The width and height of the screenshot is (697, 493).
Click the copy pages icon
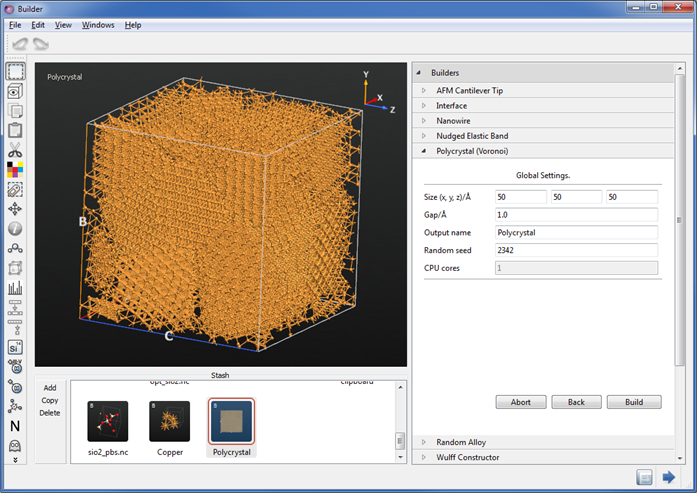click(x=15, y=111)
